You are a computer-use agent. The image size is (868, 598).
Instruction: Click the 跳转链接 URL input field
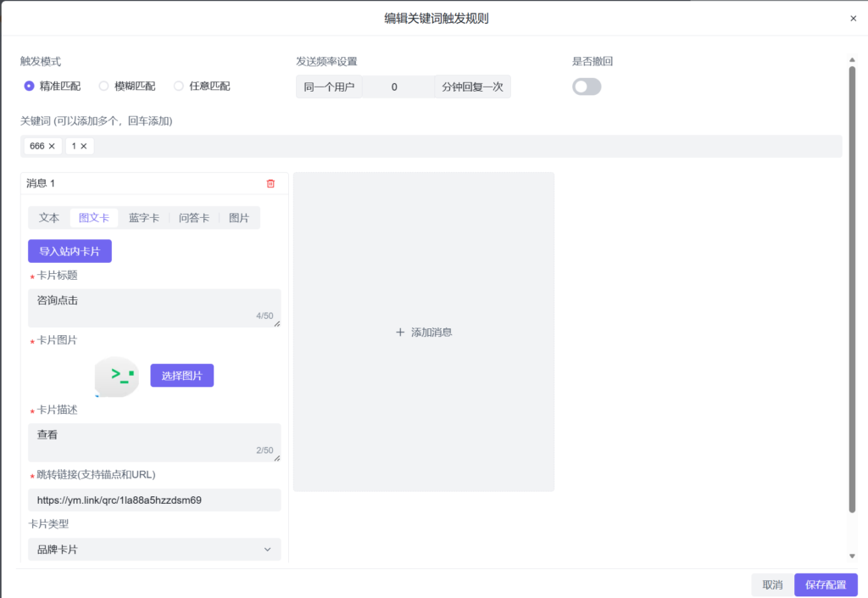coord(154,500)
